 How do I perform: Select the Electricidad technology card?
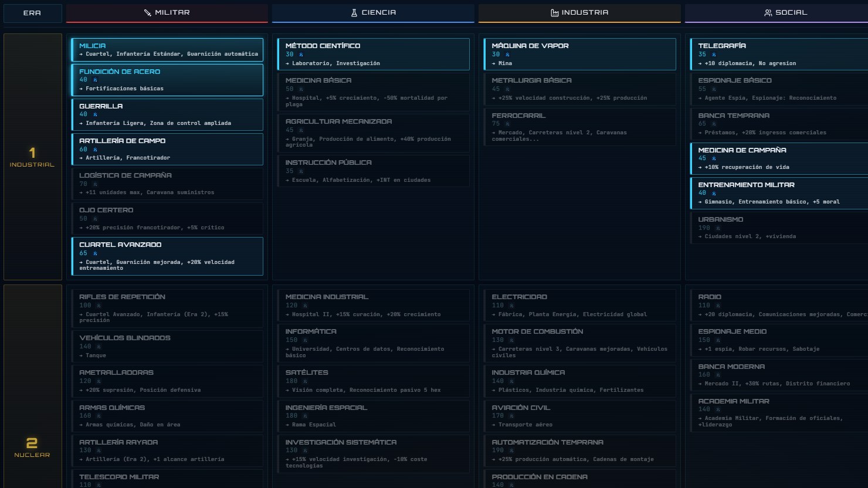click(579, 306)
